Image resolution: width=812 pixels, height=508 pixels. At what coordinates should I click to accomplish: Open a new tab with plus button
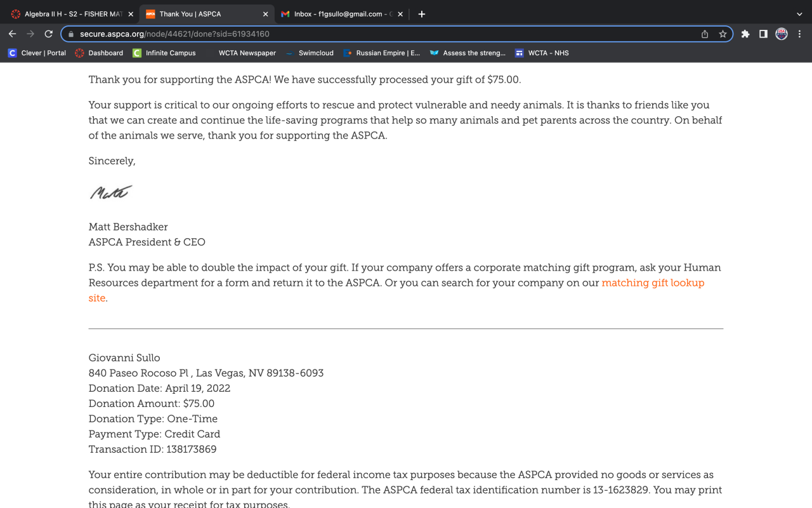(422, 14)
